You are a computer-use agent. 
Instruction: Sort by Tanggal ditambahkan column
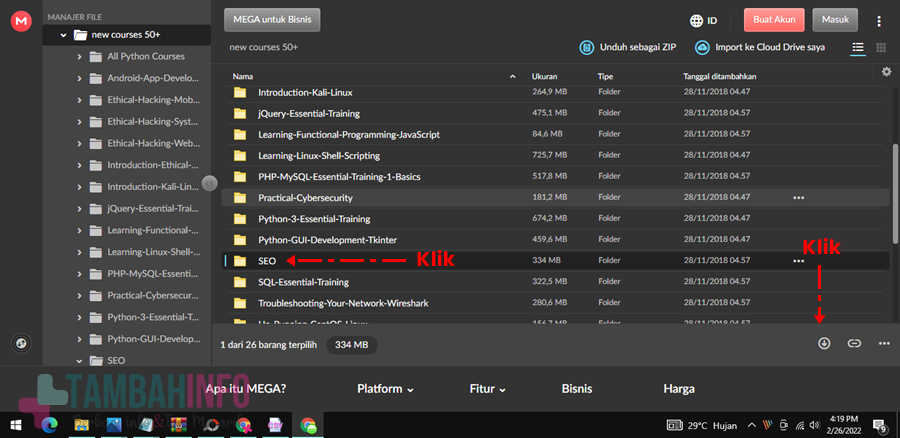tap(719, 76)
